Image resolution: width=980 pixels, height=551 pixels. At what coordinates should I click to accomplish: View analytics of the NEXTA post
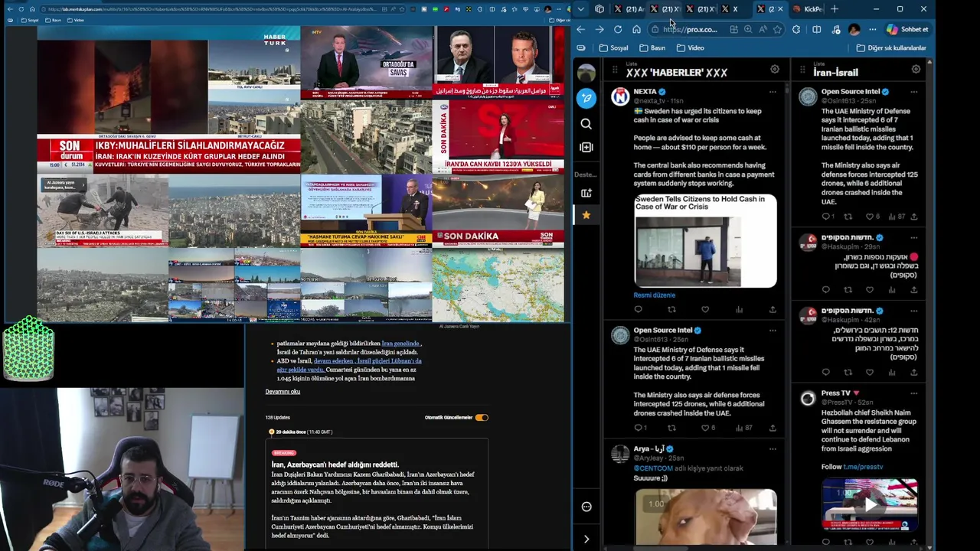coord(739,310)
